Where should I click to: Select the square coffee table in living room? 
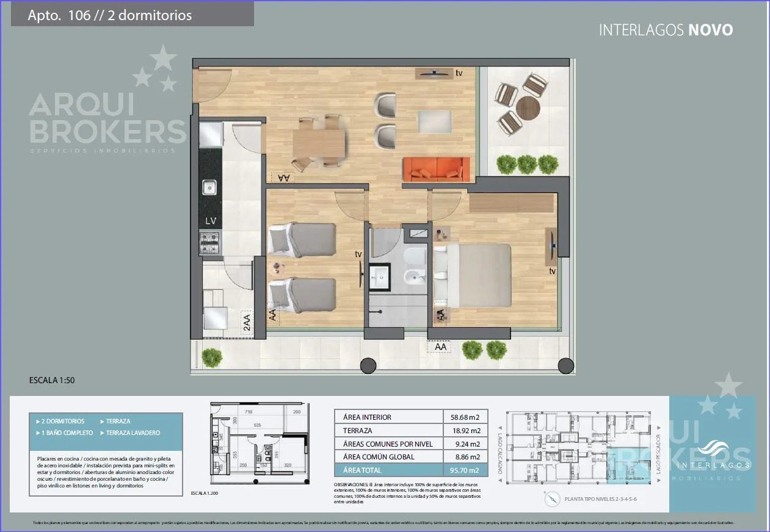(435, 121)
